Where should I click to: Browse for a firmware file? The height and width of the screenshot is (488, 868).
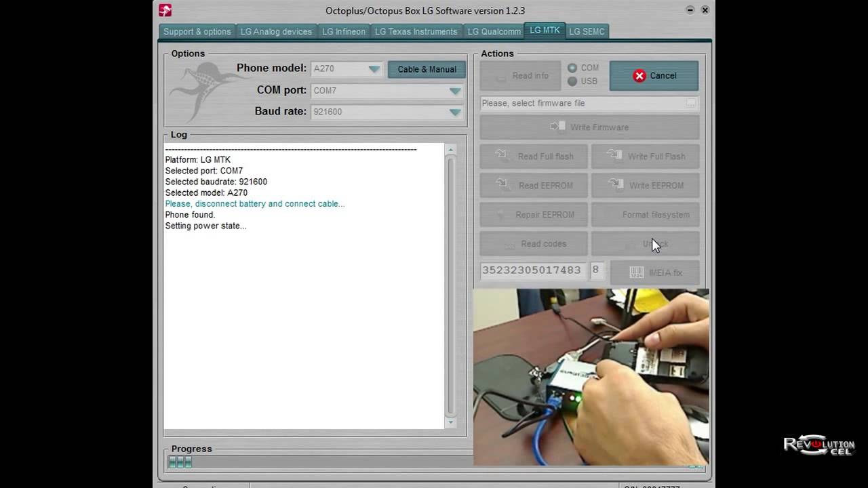[691, 103]
